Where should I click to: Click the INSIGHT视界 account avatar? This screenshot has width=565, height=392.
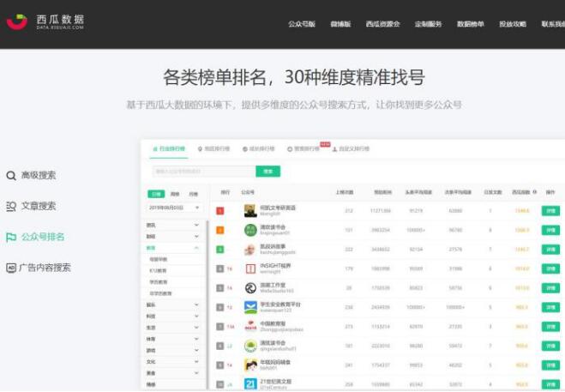click(249, 268)
